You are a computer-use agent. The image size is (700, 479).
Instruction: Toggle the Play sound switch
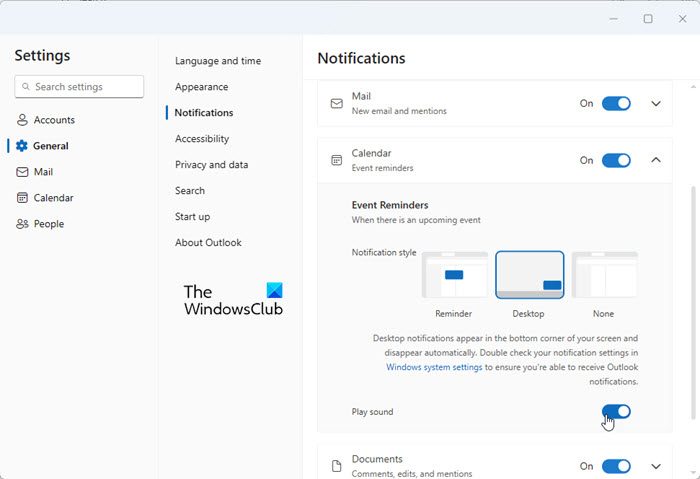[x=616, y=412]
